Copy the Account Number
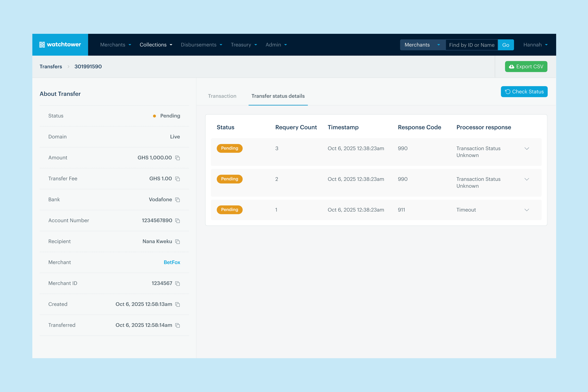588x392 pixels. pos(178,220)
